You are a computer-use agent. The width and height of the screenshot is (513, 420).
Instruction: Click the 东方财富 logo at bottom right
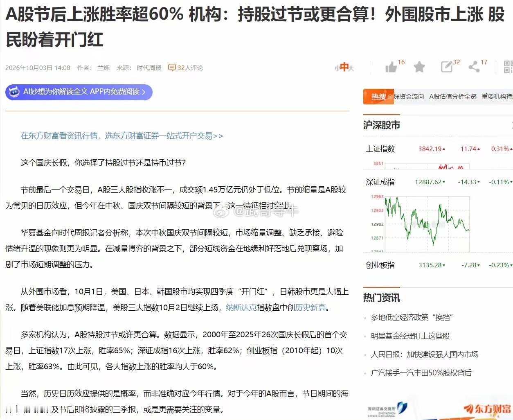tap(488, 409)
